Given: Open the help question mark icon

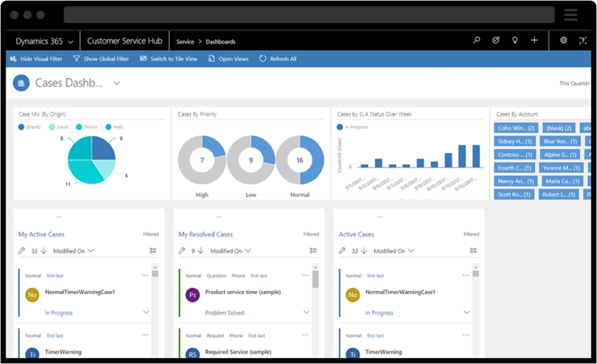Looking at the screenshot, I should pyautogui.click(x=582, y=40).
